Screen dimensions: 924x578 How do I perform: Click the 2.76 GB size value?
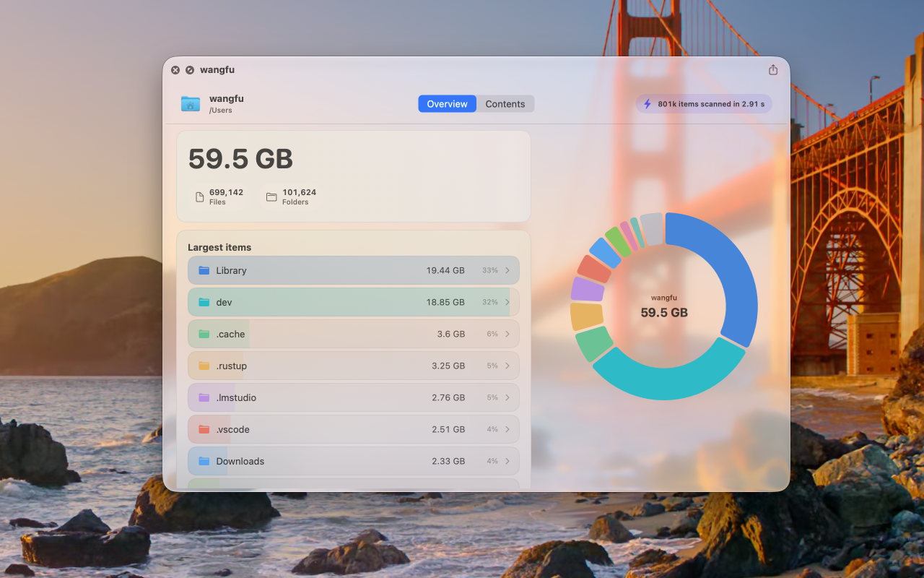click(448, 397)
